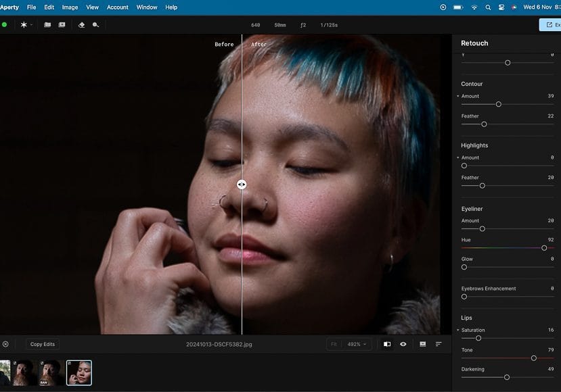Select the eraser tool in the toolbar

click(x=81, y=25)
